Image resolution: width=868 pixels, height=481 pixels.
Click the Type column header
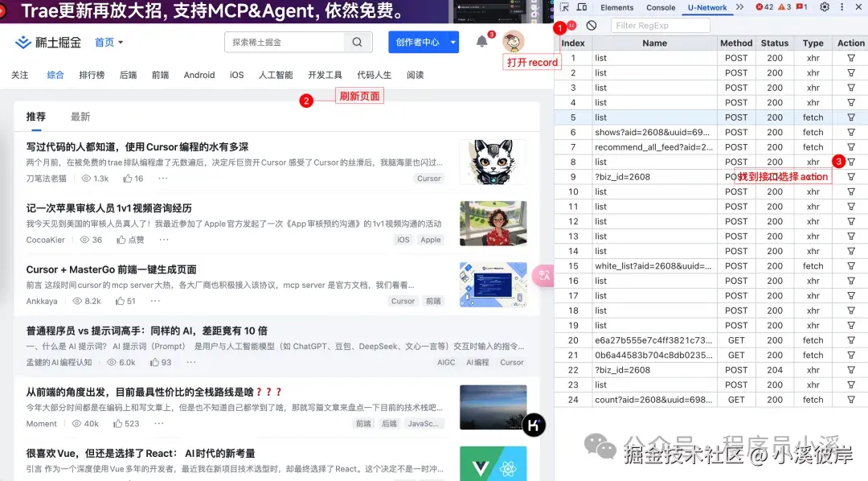(813, 43)
